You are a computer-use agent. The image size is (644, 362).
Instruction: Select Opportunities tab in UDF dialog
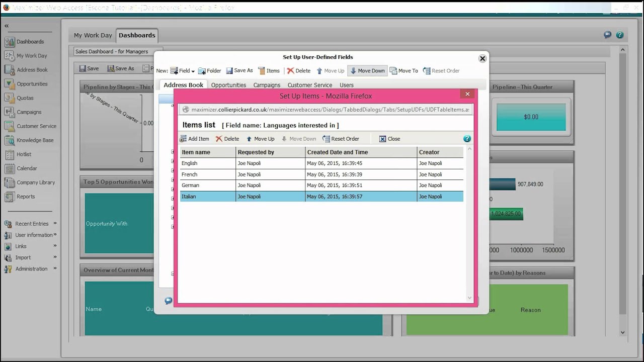[x=228, y=85]
